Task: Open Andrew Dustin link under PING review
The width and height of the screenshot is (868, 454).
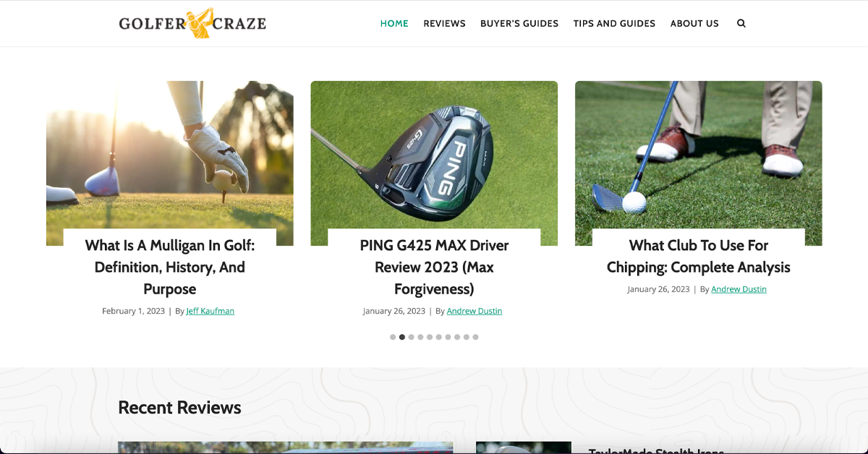Action: coord(475,311)
